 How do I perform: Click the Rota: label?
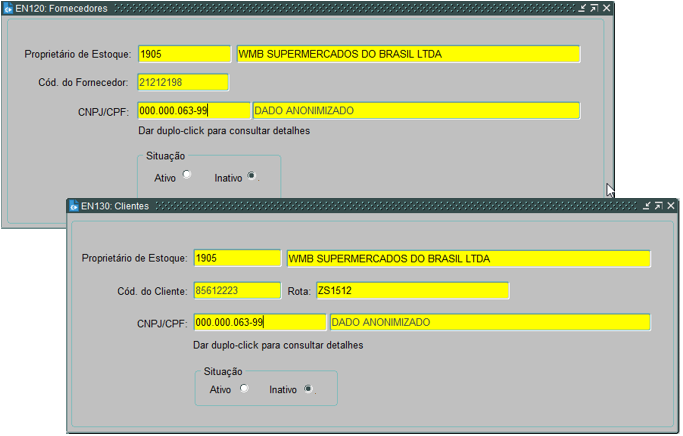coord(299,291)
